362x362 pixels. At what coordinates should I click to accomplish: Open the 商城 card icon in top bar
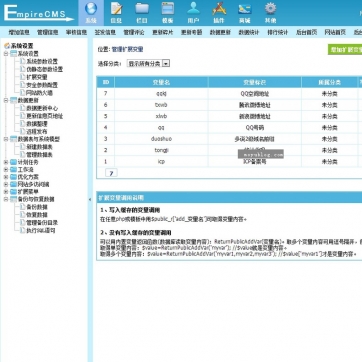click(245, 9)
